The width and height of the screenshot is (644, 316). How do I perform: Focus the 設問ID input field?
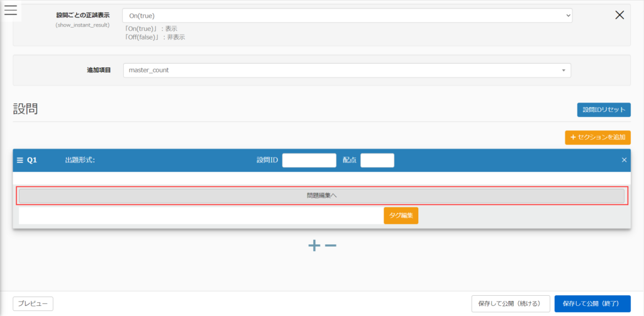(309, 161)
